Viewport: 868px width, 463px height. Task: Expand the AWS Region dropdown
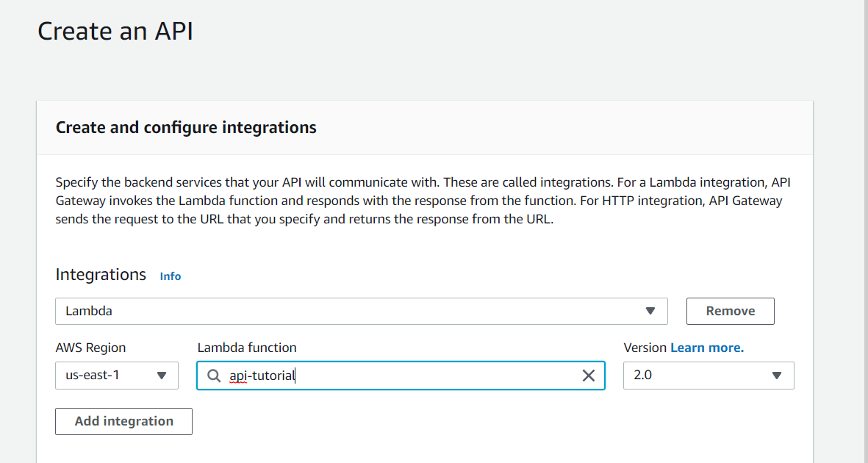point(116,376)
